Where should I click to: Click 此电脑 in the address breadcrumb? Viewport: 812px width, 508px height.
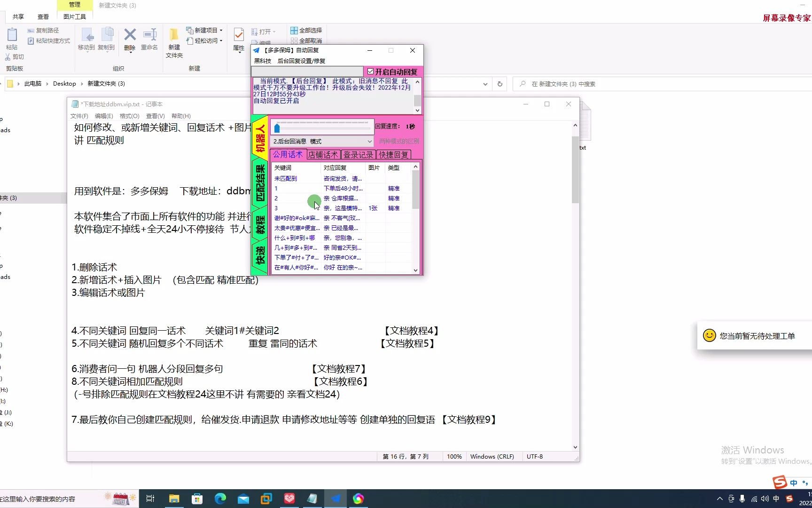point(33,84)
